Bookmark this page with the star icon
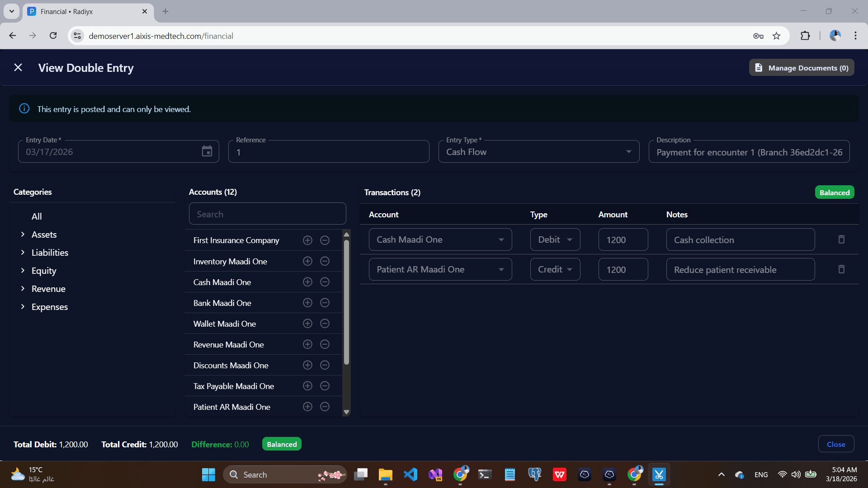Screen dimensions: 868x488 [x=776, y=36]
